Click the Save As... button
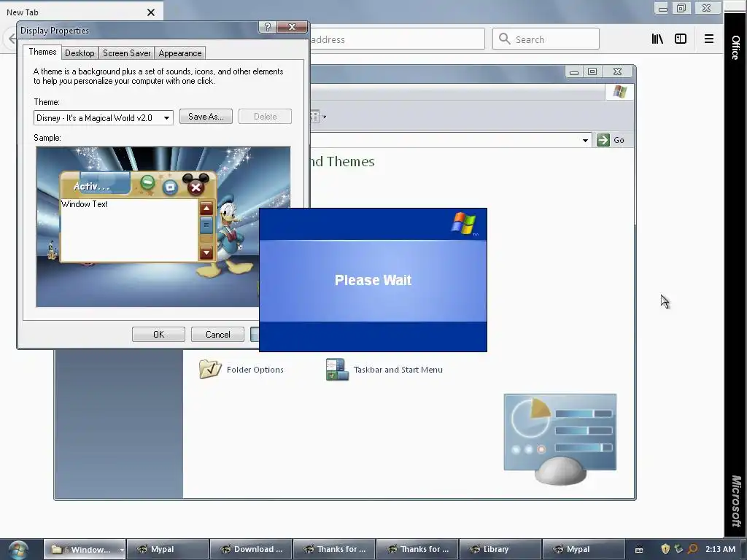 [206, 117]
